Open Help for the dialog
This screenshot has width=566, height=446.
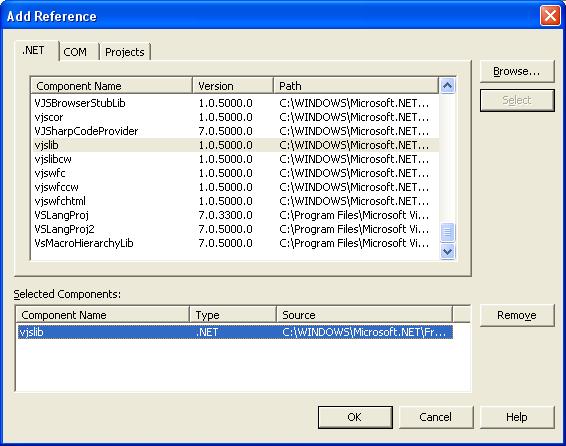click(517, 417)
